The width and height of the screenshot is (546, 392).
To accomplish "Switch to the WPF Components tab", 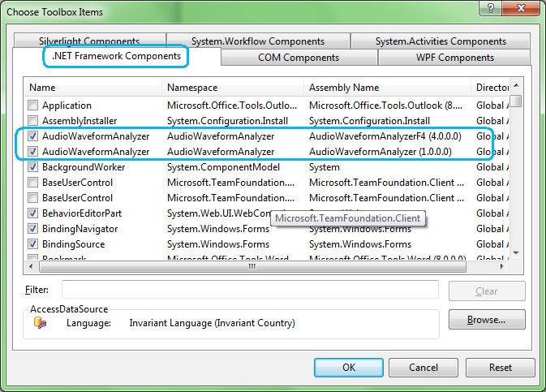I will (454, 58).
